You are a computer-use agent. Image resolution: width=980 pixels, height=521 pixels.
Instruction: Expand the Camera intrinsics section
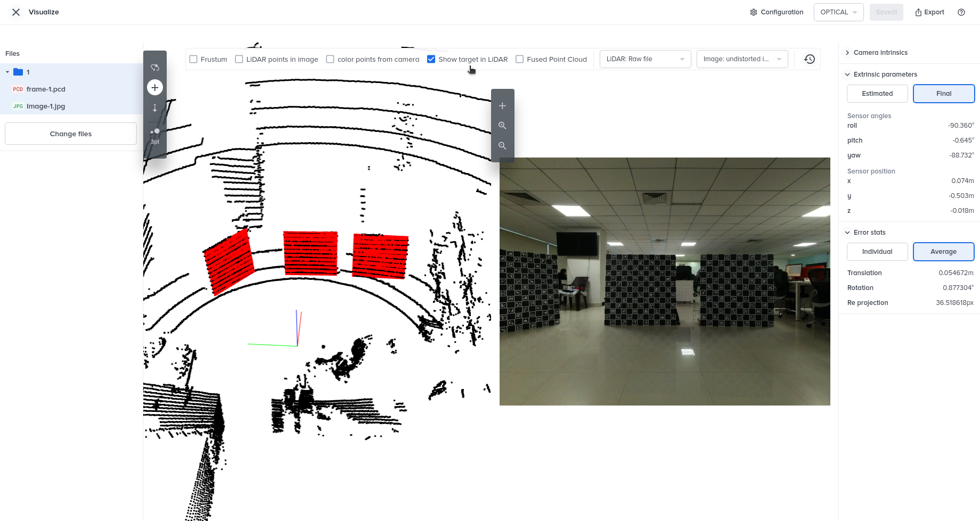(x=880, y=53)
